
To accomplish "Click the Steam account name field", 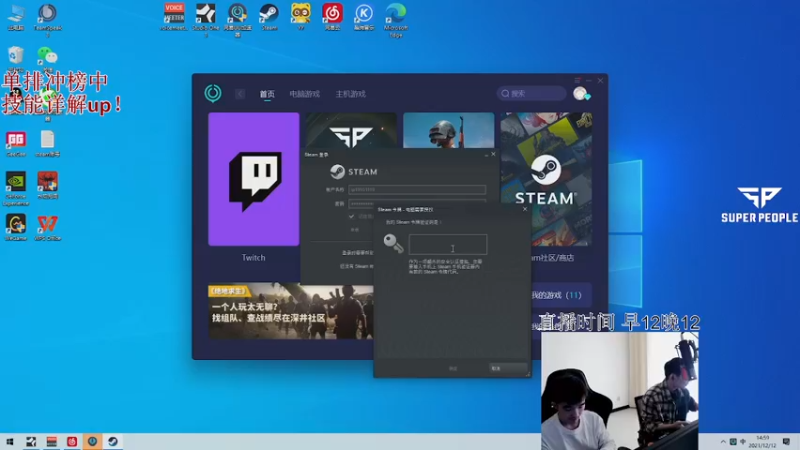I will click(x=417, y=189).
